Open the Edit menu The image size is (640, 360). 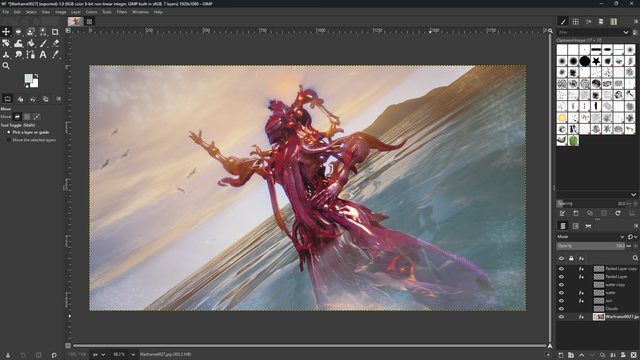pos(18,12)
